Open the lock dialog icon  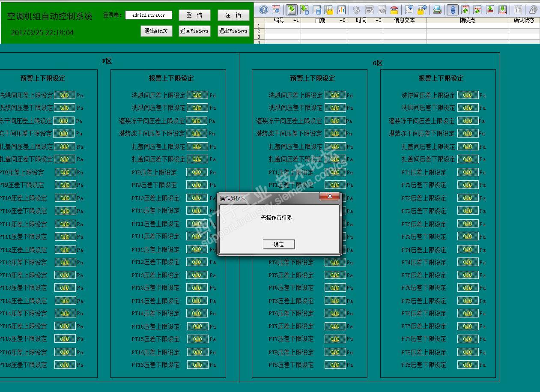pos(422,9)
